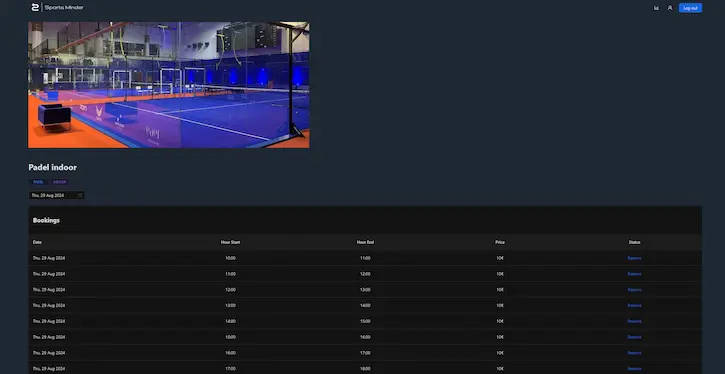Click the Status column header
This screenshot has height=374, width=725.
[634, 242]
